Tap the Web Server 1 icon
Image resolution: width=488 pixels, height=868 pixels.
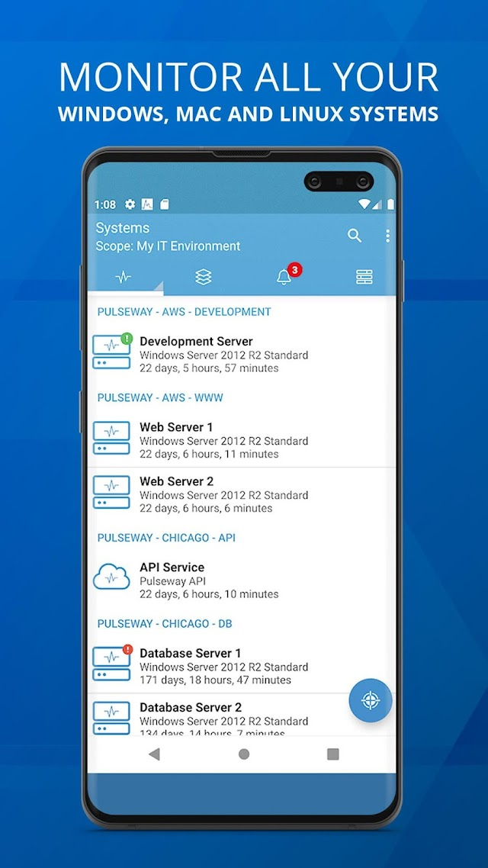coord(111,438)
